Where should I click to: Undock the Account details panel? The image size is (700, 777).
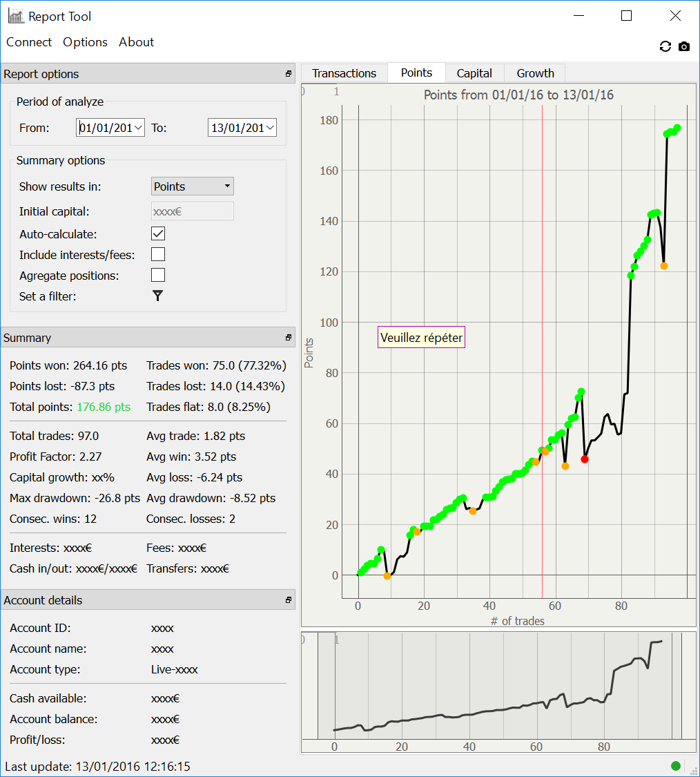click(289, 600)
